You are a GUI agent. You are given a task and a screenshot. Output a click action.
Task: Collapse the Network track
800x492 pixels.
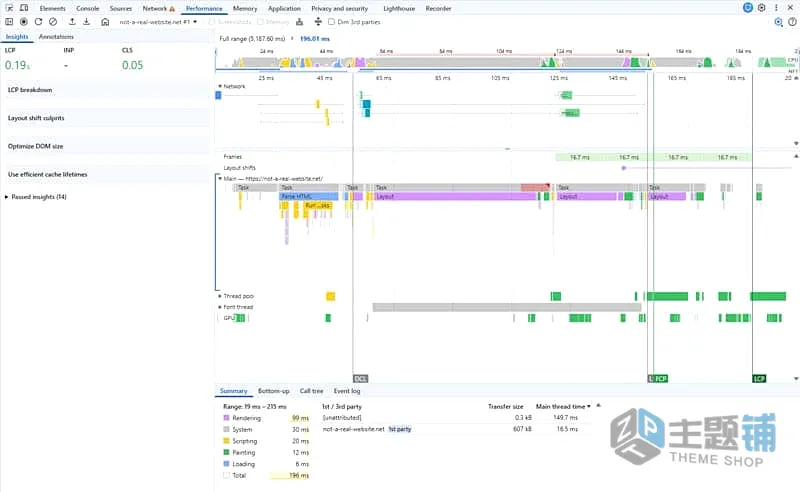coord(220,86)
